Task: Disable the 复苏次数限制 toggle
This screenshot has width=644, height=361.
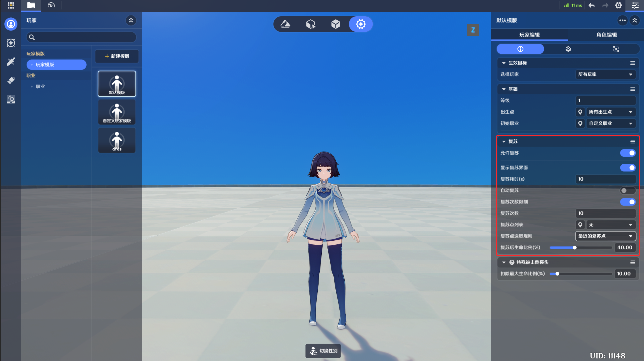Action: tap(628, 202)
